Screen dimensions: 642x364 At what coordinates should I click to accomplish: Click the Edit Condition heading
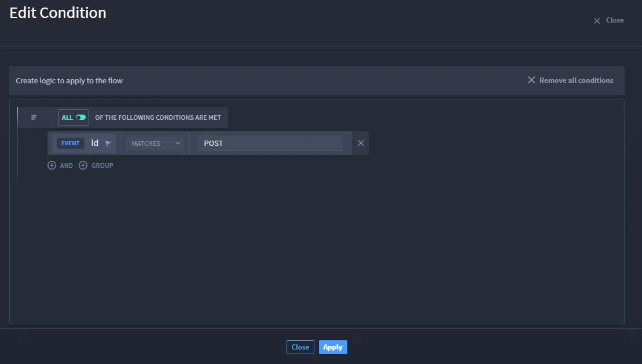tap(58, 13)
